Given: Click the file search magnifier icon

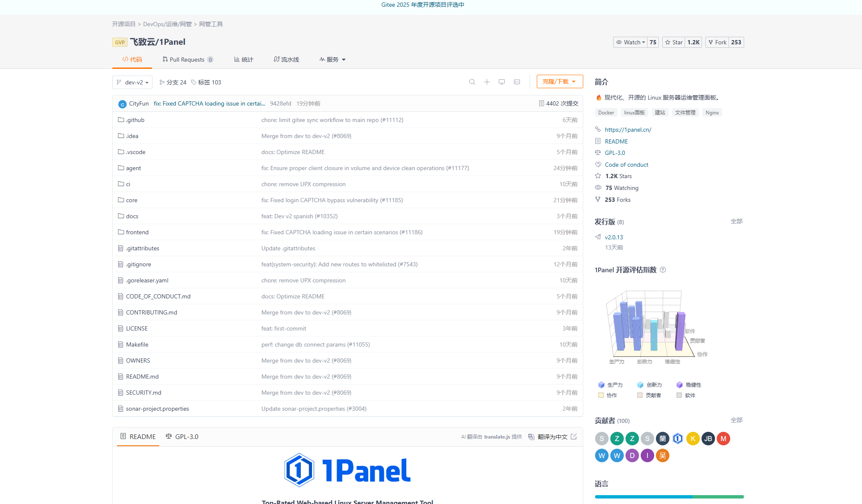Looking at the screenshot, I should (472, 82).
